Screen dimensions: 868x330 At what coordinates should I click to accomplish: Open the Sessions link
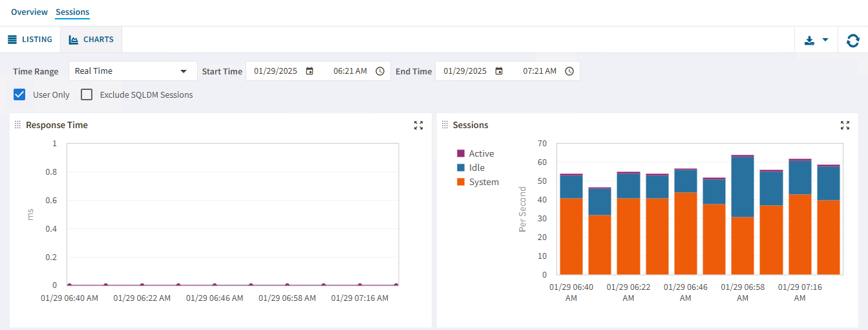point(72,12)
